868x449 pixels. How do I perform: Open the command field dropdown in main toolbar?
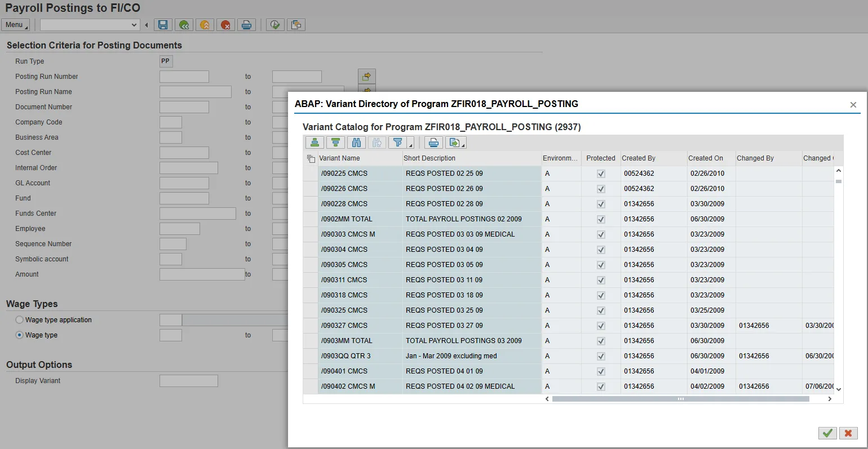click(x=134, y=25)
